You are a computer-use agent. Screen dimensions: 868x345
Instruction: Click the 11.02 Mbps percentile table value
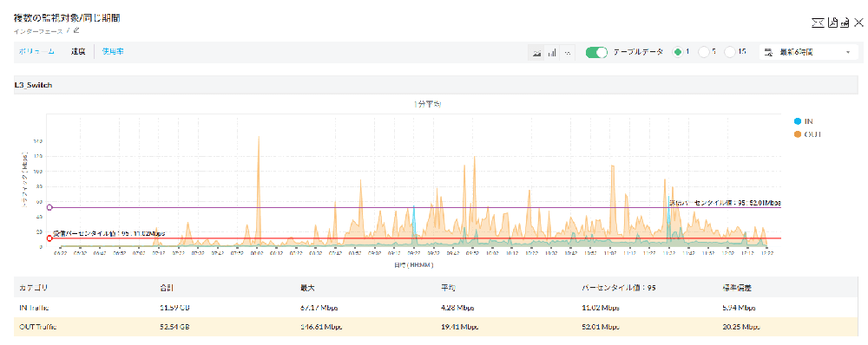pos(601,308)
